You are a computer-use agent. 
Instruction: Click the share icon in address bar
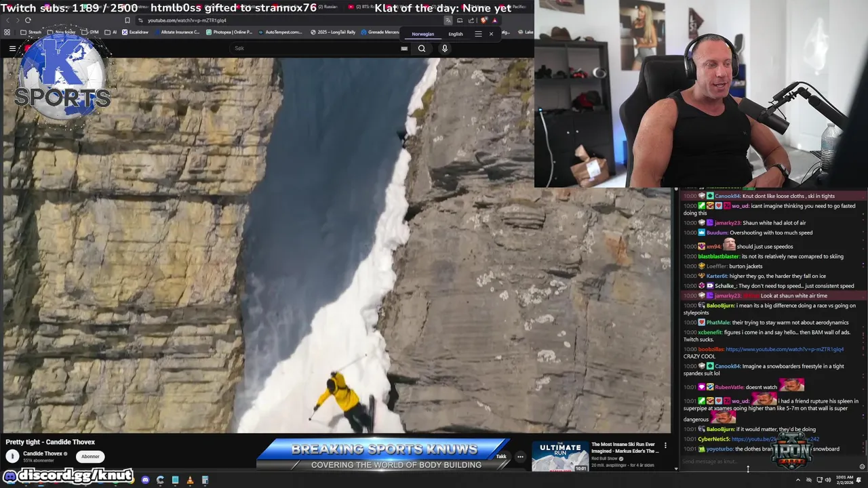pyautogui.click(x=471, y=20)
